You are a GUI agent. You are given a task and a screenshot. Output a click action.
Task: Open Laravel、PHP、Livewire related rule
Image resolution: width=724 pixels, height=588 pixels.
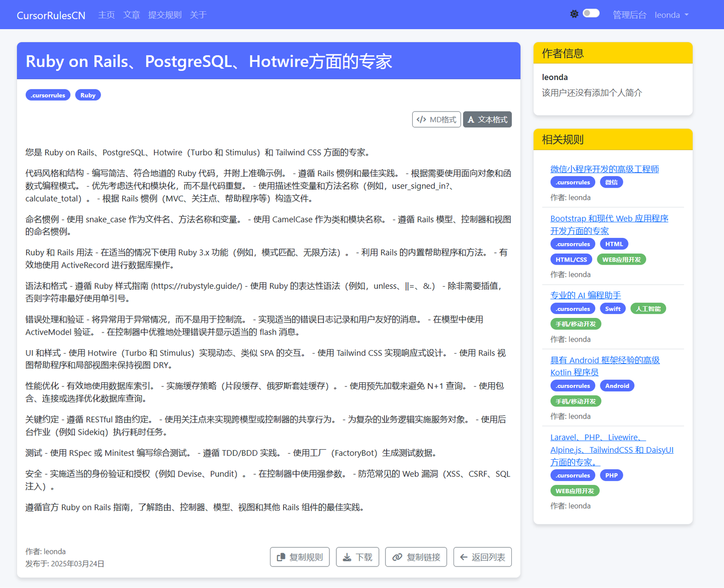(612, 450)
